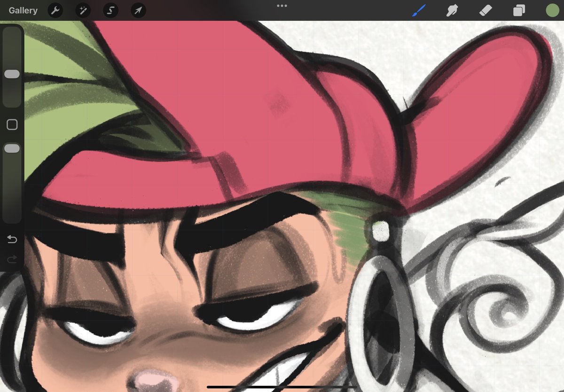Viewport: 564px width, 392px height.
Task: Activate the Transform arrow tool
Action: pyautogui.click(x=138, y=10)
